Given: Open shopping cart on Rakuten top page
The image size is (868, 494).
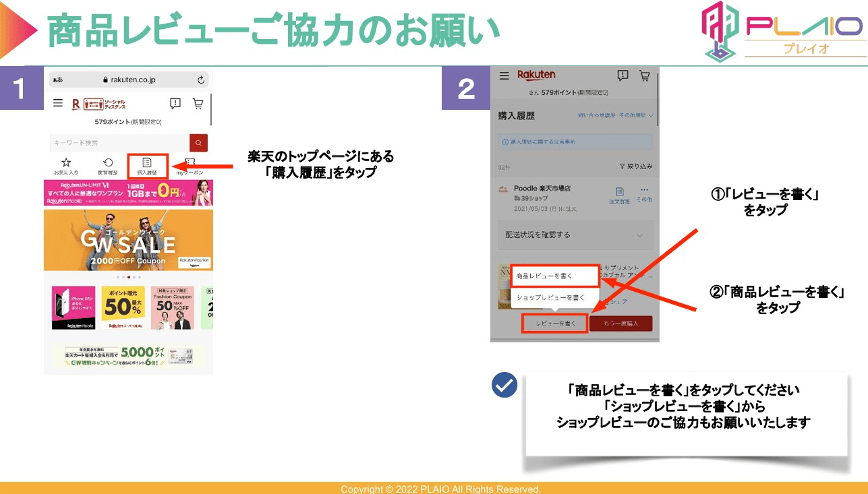Looking at the screenshot, I should (x=198, y=103).
